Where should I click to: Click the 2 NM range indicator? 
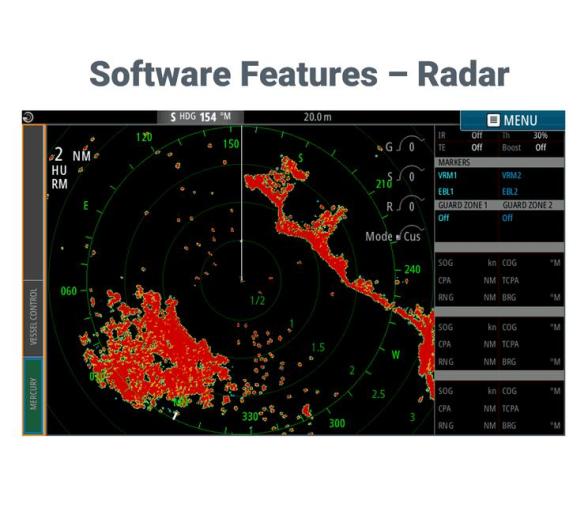click(72, 155)
